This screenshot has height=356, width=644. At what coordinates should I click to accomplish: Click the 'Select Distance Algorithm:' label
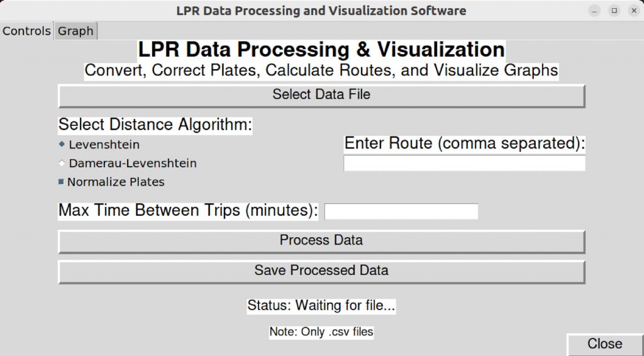pyautogui.click(x=155, y=125)
